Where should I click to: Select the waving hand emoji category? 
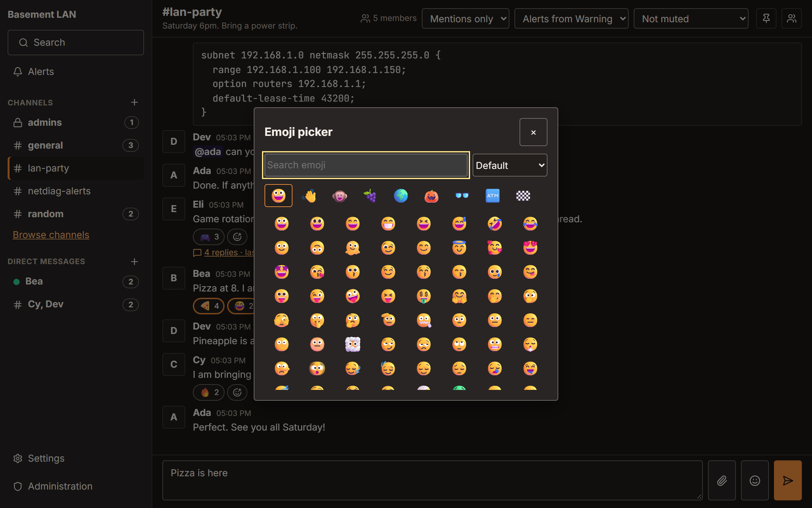pos(309,196)
